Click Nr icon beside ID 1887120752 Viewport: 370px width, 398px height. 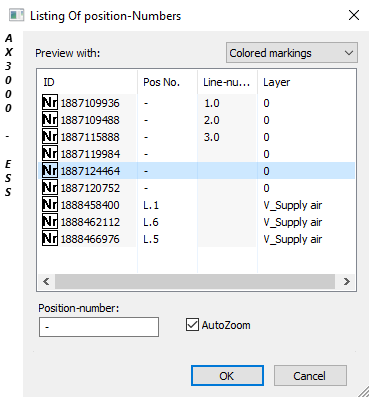tap(50, 188)
